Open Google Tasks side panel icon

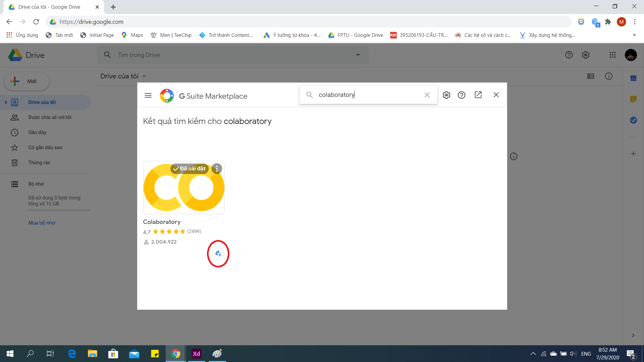(633, 120)
